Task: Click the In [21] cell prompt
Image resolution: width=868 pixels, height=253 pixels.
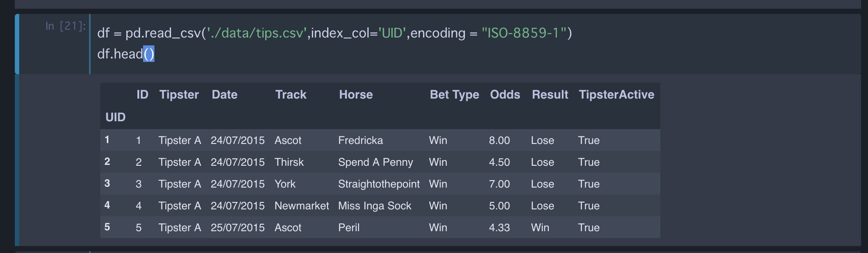Action: (66, 26)
